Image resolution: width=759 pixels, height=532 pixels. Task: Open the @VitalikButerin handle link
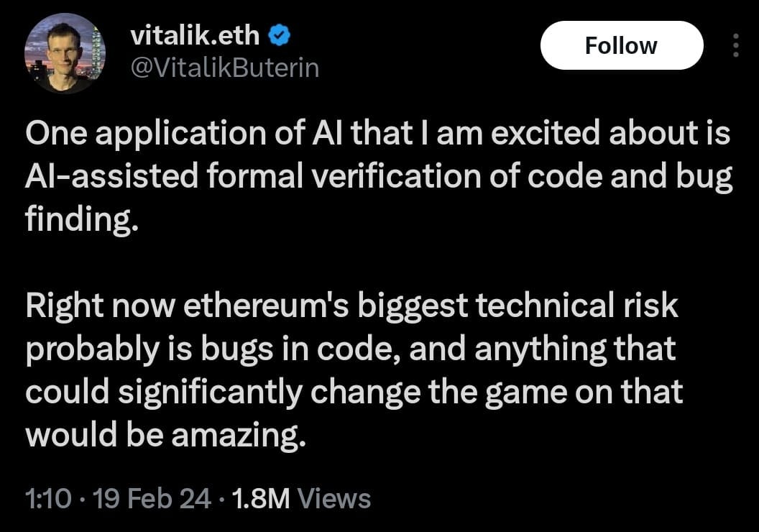point(225,68)
